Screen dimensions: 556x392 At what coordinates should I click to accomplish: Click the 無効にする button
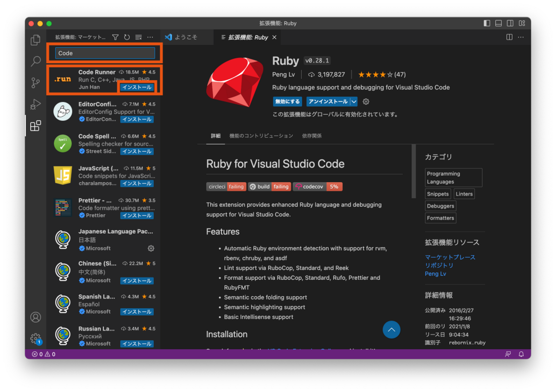tap(288, 101)
